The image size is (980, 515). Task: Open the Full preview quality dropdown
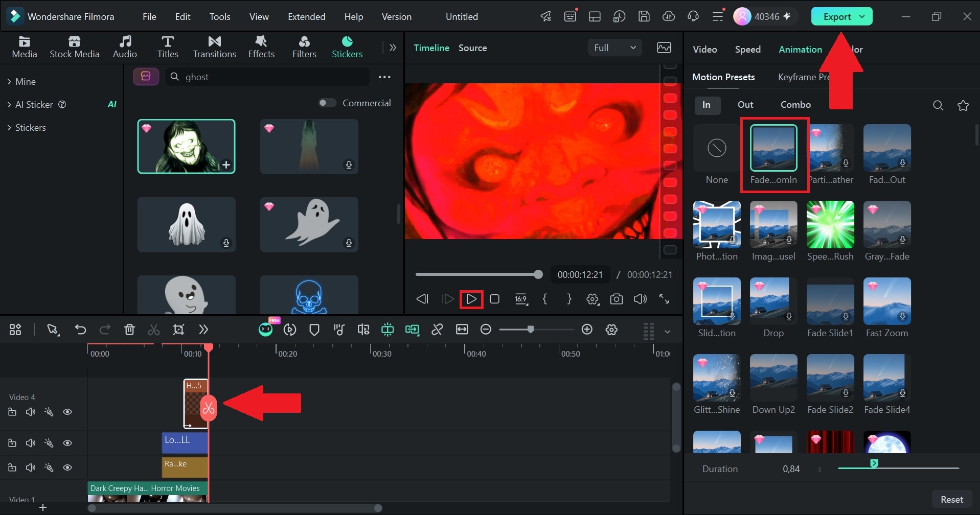click(614, 48)
